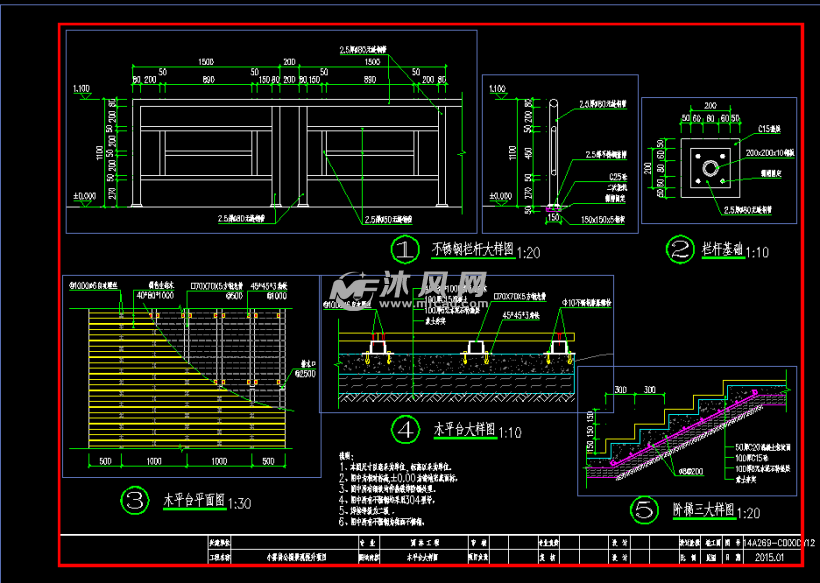Click the 50厚C20 concrete label in stair detail
This screenshot has height=583, width=820.
tap(763, 448)
